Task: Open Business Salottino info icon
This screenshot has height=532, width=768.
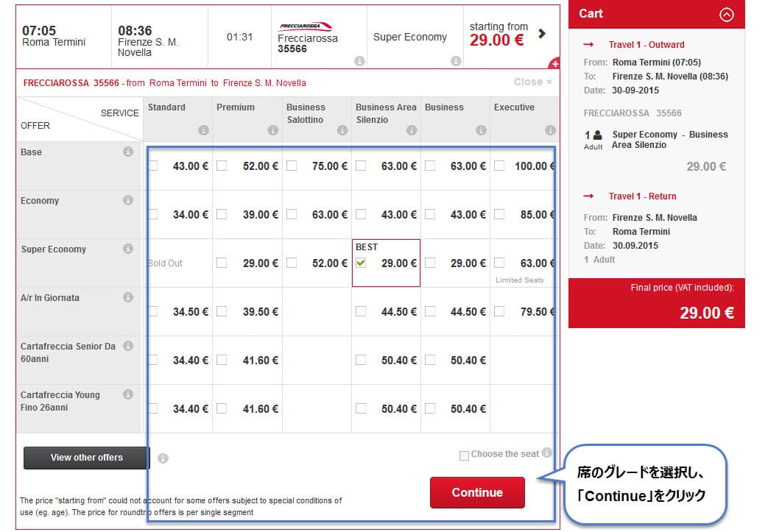Action: [342, 130]
